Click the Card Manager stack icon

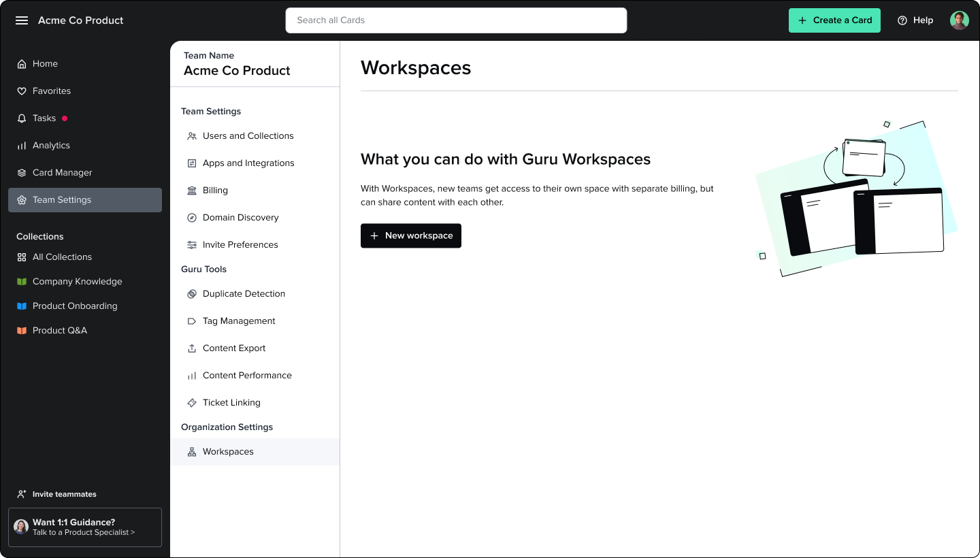click(x=22, y=173)
